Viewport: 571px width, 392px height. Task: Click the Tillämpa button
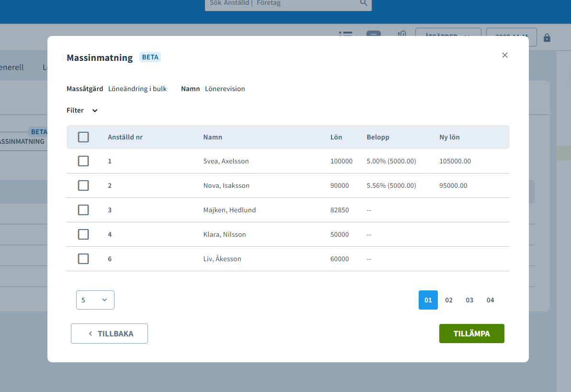tap(471, 334)
